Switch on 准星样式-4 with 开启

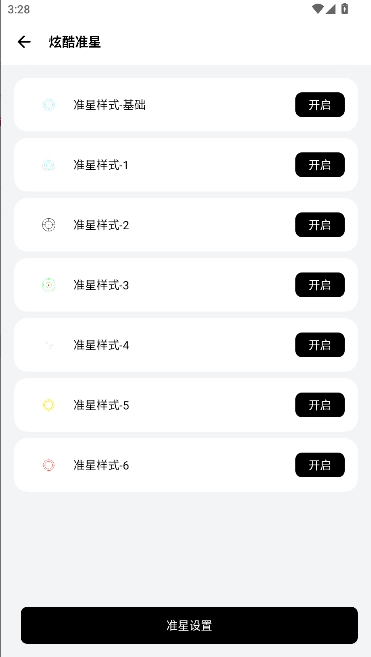pos(320,345)
